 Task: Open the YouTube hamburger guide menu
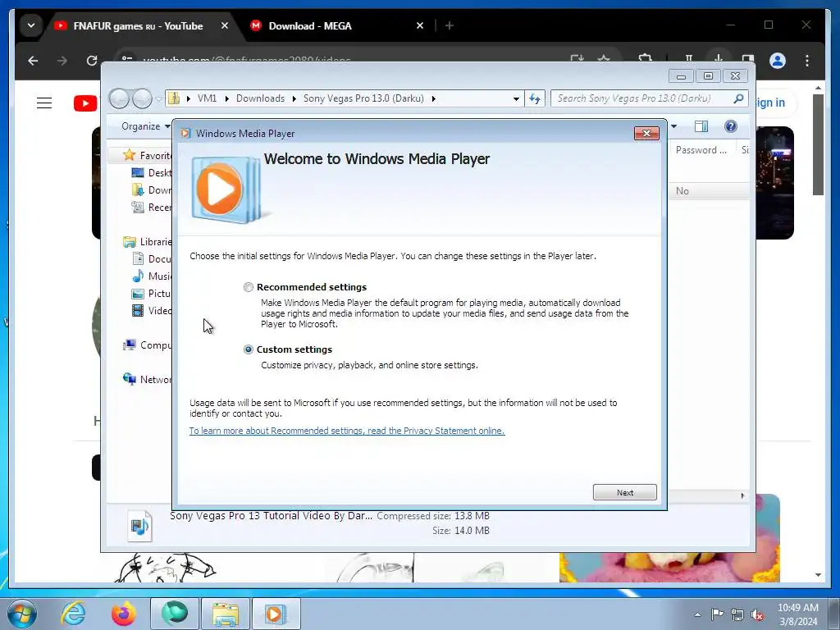(x=44, y=103)
